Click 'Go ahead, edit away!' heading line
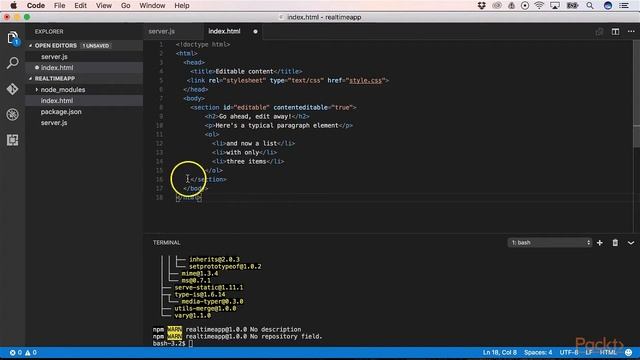 coord(257,116)
